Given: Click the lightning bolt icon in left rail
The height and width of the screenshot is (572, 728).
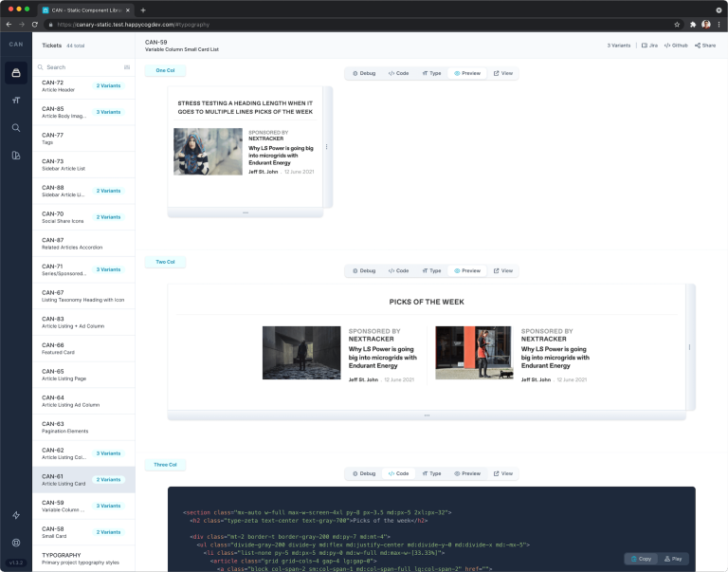Looking at the screenshot, I should (x=16, y=515).
